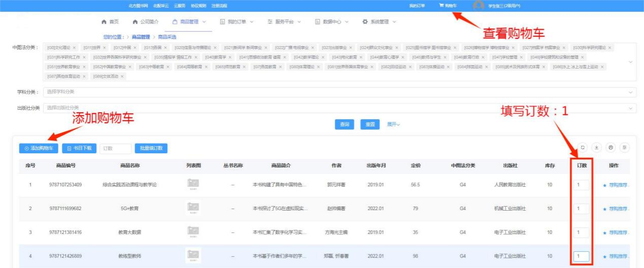Image resolution: width=644 pixels, height=268 pixels.
Task: Click the user avatar in the top bar
Action: point(478,6)
